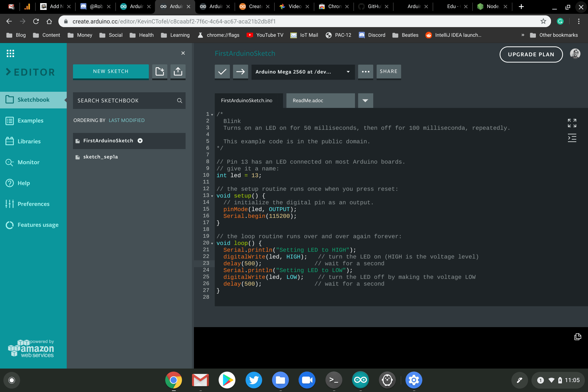Open Examples from the sidebar
This screenshot has width=588, height=392.
[x=30, y=120]
